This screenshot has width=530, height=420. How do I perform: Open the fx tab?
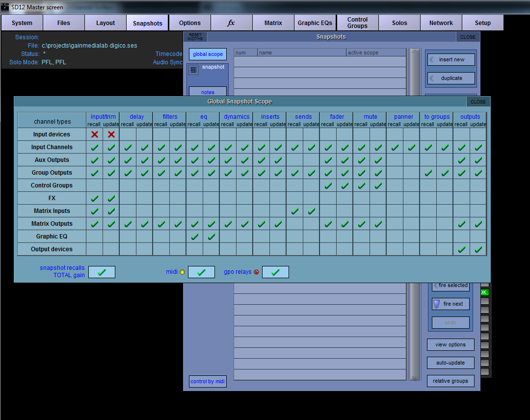pyautogui.click(x=231, y=23)
